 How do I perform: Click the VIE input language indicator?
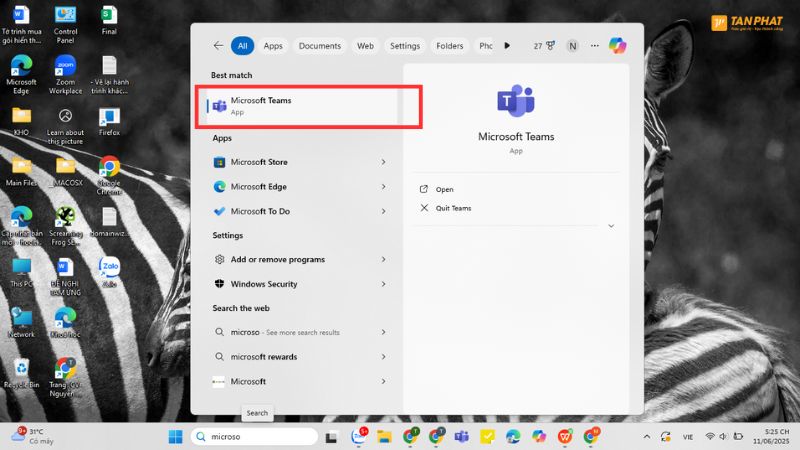click(688, 437)
